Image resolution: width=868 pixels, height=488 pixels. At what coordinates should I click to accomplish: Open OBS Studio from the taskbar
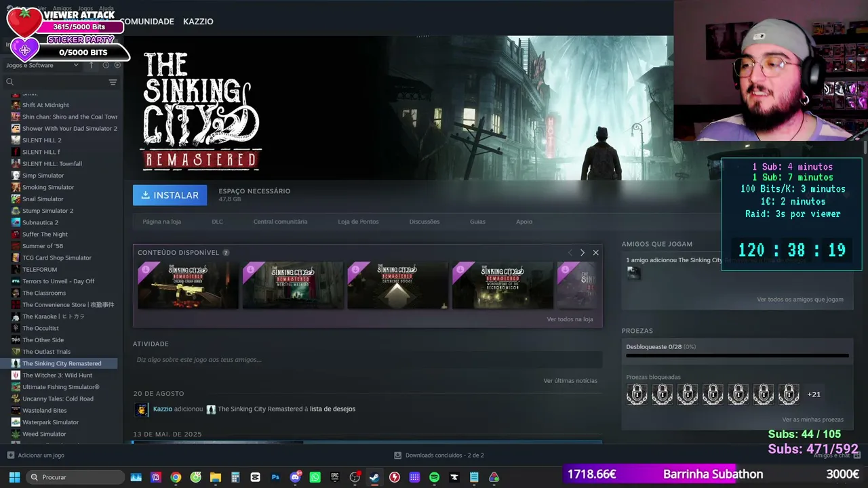coord(355,477)
